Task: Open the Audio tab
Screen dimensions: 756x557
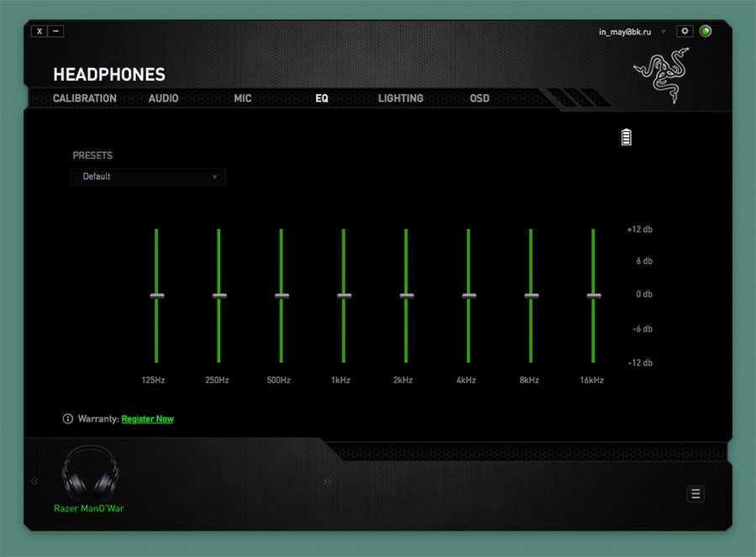Action: tap(163, 98)
